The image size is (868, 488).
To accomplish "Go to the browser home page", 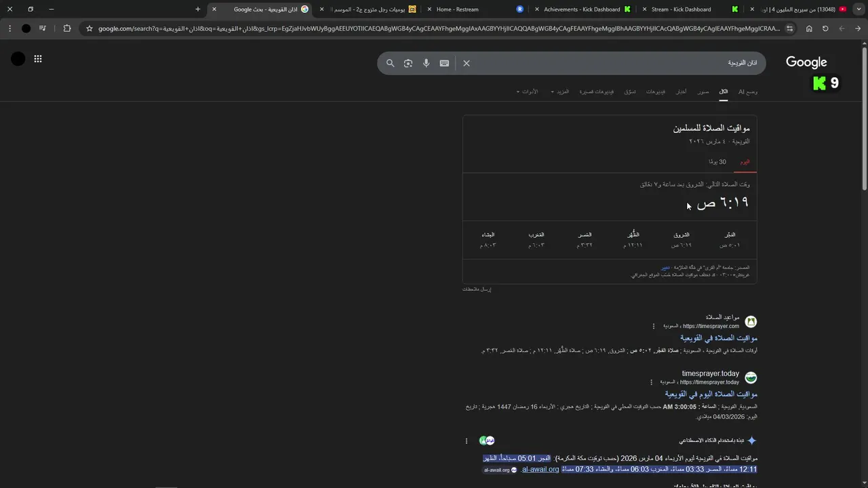I will pos(809,28).
